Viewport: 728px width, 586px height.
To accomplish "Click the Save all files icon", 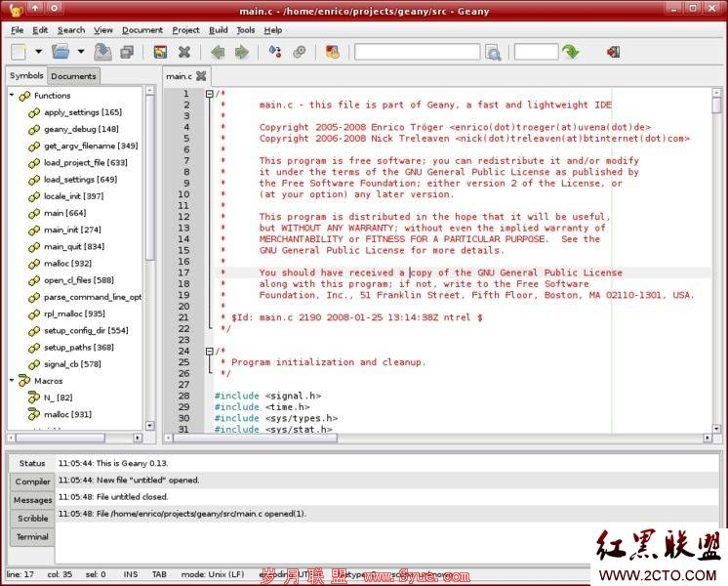I will point(127,52).
